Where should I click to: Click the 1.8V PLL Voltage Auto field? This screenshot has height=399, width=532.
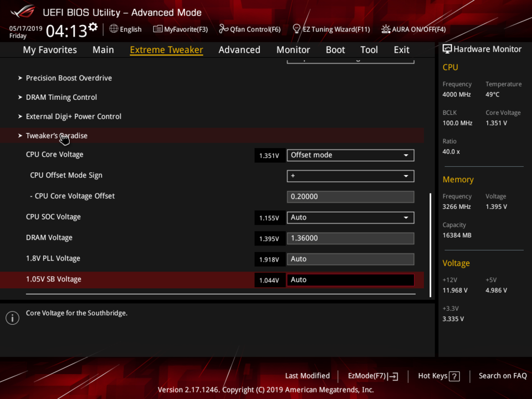tap(350, 259)
